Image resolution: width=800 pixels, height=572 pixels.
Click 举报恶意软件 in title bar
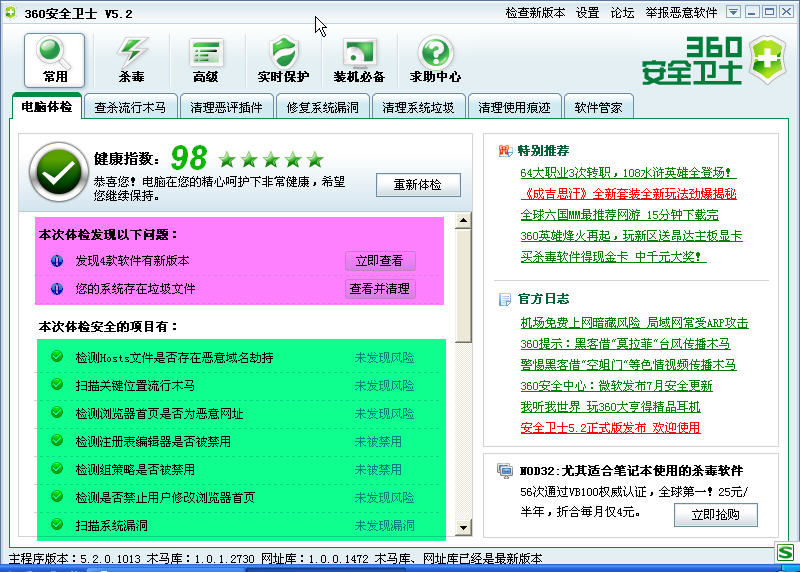point(681,13)
